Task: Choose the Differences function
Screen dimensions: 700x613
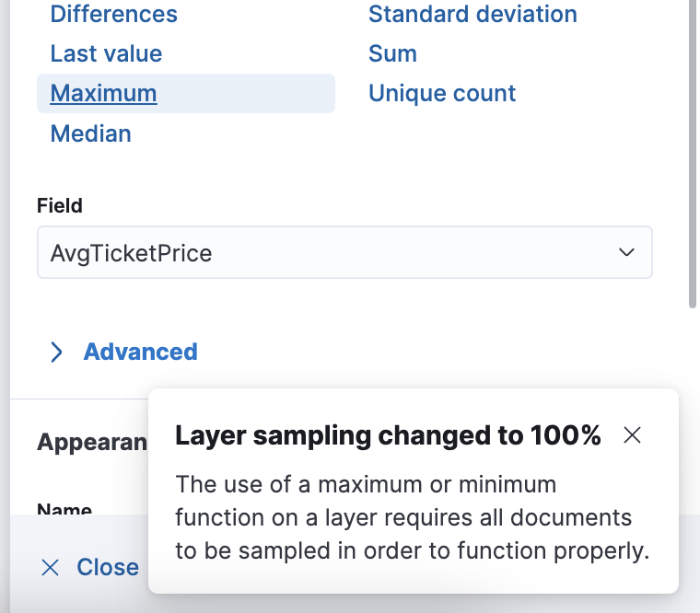Action: pos(114,14)
